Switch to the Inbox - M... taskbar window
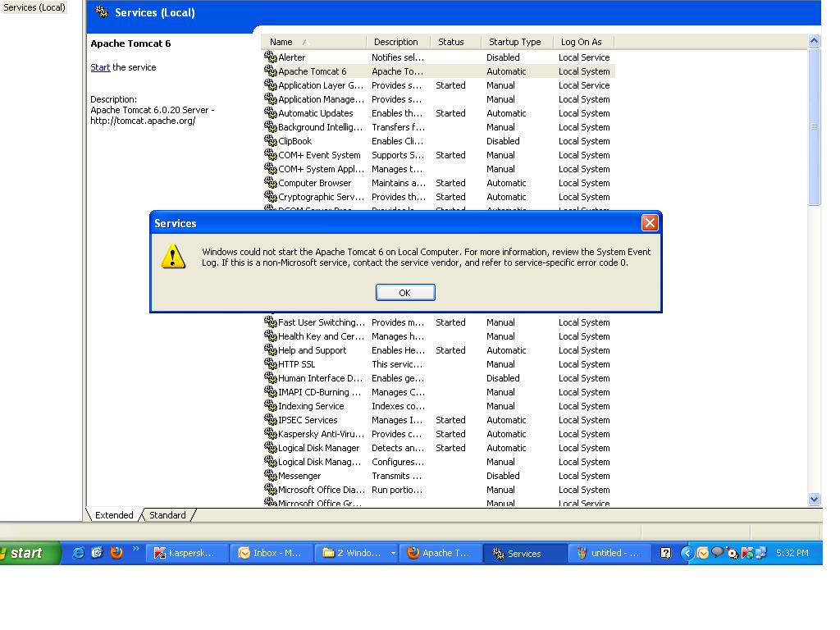 tap(271, 553)
